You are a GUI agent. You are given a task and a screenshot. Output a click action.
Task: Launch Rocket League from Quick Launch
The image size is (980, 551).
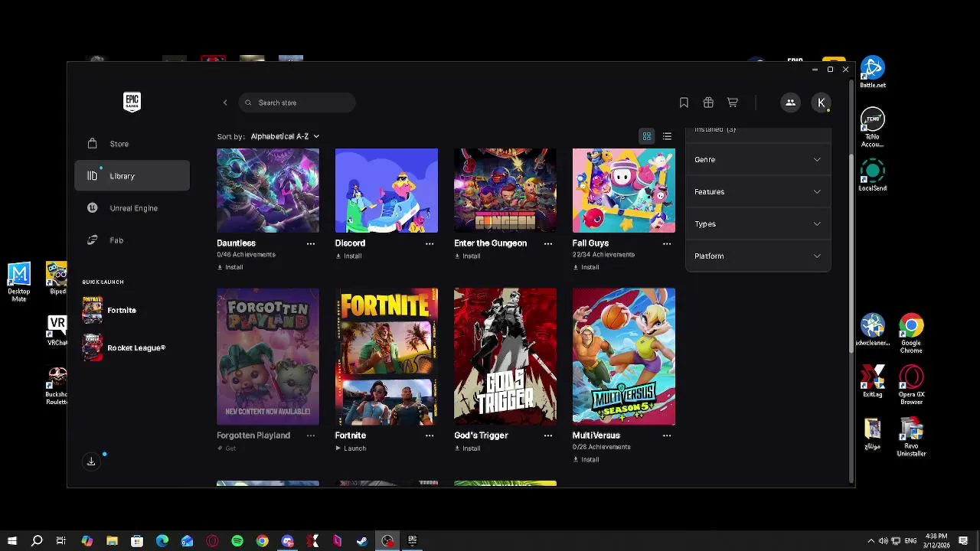[x=124, y=347]
